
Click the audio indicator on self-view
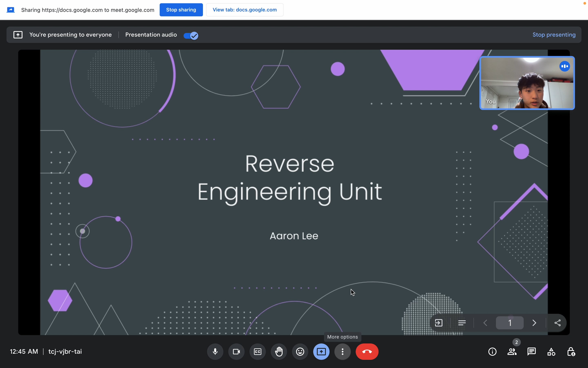click(x=565, y=66)
